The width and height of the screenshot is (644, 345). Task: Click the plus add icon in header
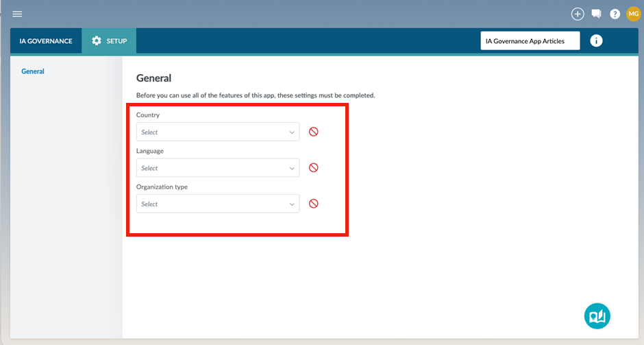click(578, 14)
